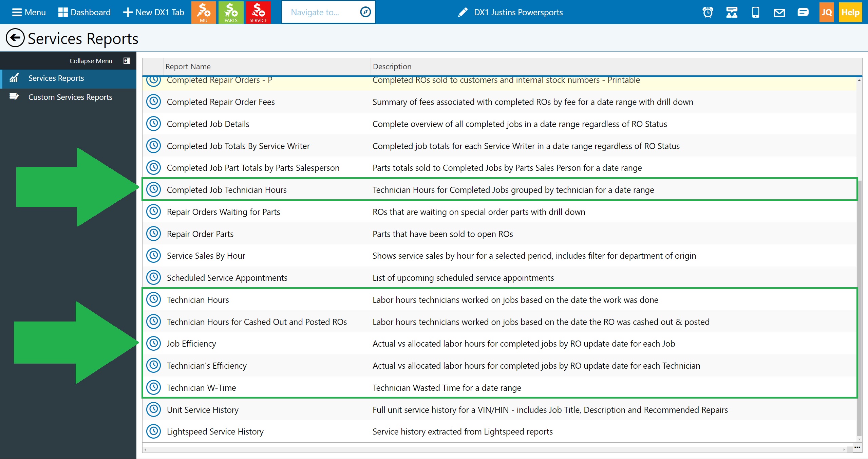Click the compass icon in Navigate field

tap(365, 12)
